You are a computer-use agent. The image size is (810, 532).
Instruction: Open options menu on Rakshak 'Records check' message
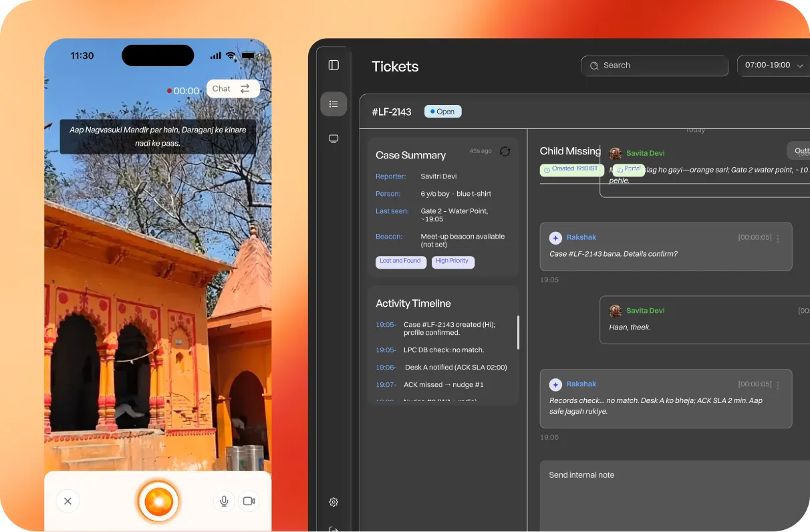tap(778, 385)
